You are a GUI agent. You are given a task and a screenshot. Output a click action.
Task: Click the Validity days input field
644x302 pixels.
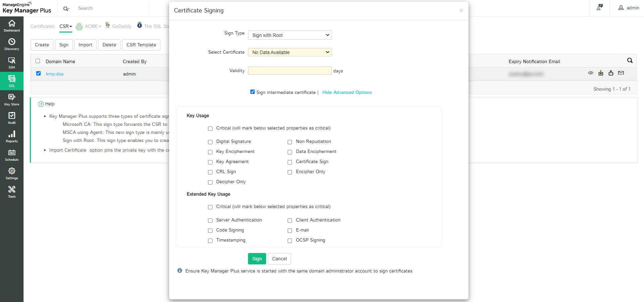pyautogui.click(x=290, y=71)
